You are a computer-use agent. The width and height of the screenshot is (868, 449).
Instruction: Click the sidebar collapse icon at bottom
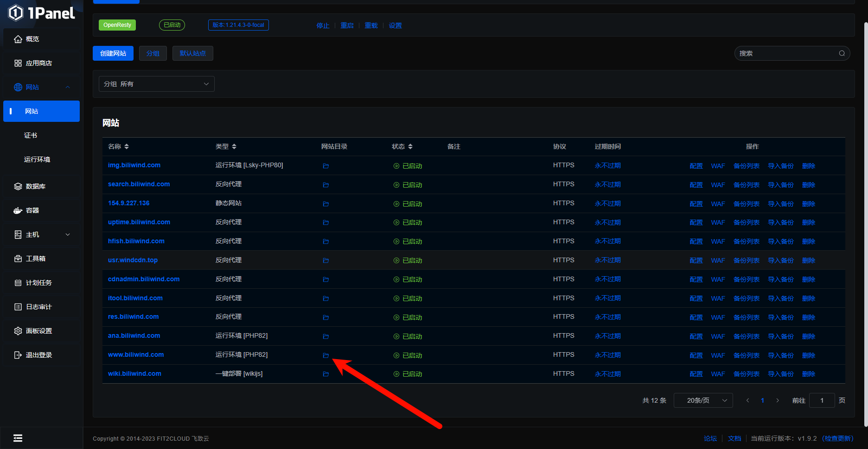point(18,438)
